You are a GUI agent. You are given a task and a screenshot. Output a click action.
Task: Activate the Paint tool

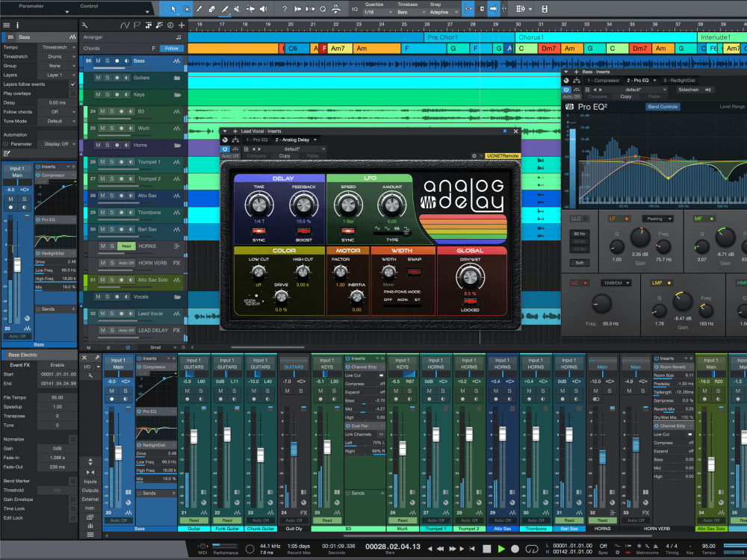tap(225, 8)
